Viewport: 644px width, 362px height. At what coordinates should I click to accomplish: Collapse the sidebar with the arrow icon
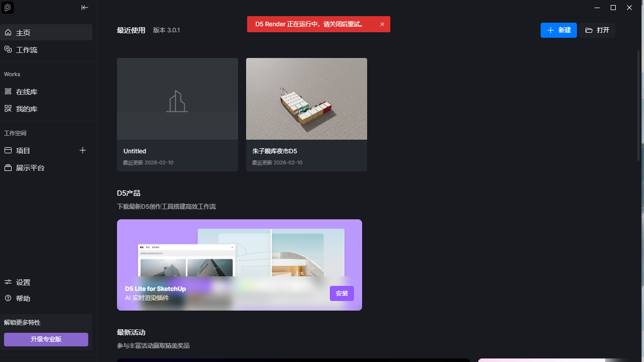[85, 8]
